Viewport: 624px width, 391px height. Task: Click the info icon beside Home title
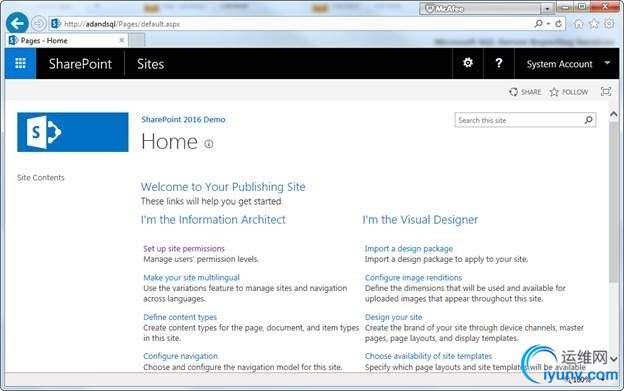pyautogui.click(x=209, y=144)
